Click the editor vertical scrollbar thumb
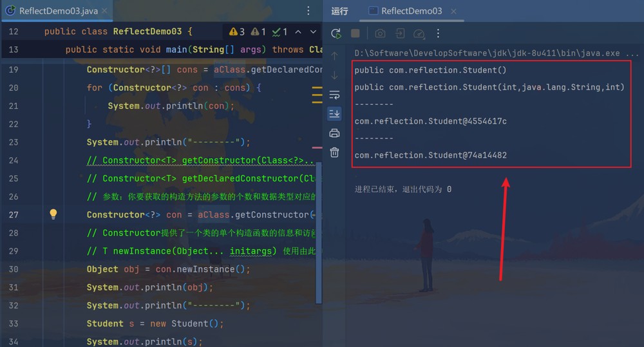Viewport: 644px width, 347px height. [x=318, y=232]
